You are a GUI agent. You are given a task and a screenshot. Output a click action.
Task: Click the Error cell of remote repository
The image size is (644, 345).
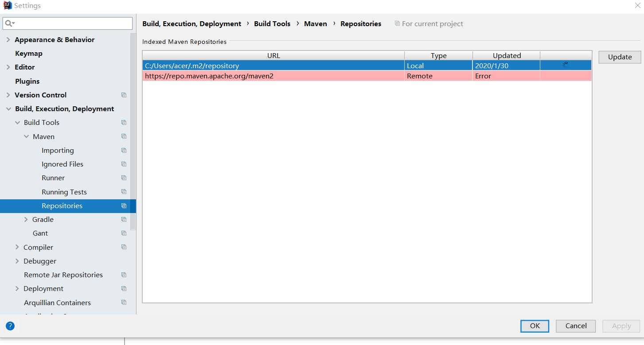tap(506, 76)
